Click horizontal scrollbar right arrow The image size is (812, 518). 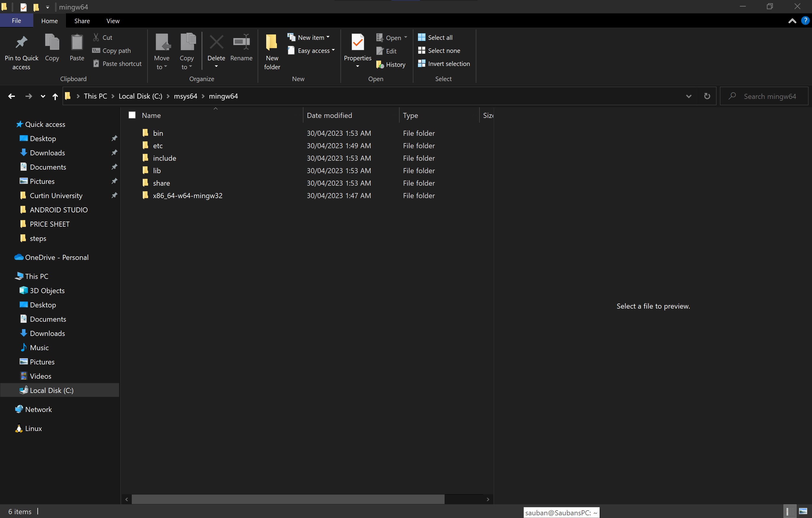point(488,500)
